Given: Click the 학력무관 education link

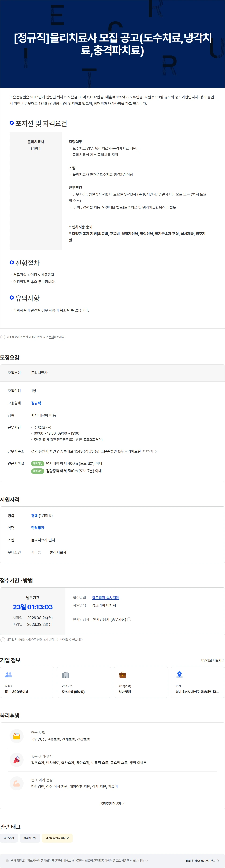Looking at the screenshot, I should point(38,528).
